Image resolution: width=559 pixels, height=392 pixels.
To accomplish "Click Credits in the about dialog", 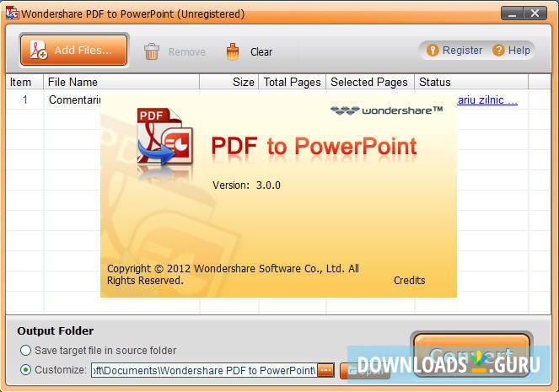I will (409, 281).
